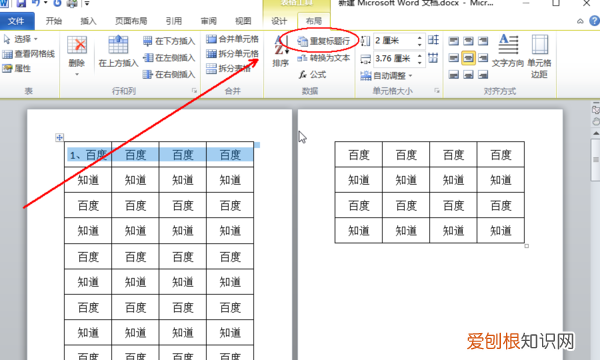
Task: Change Text Direction (文字方向)
Action: click(x=507, y=51)
